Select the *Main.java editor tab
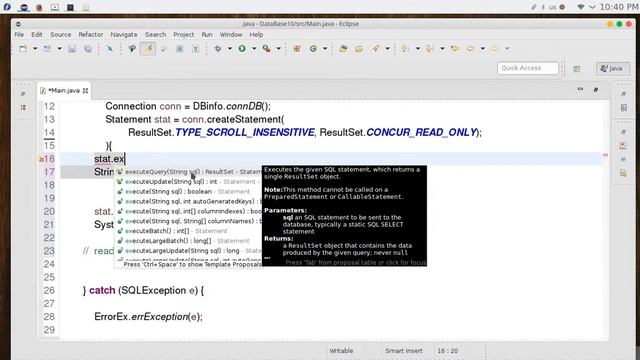640x360 pixels. (64, 91)
